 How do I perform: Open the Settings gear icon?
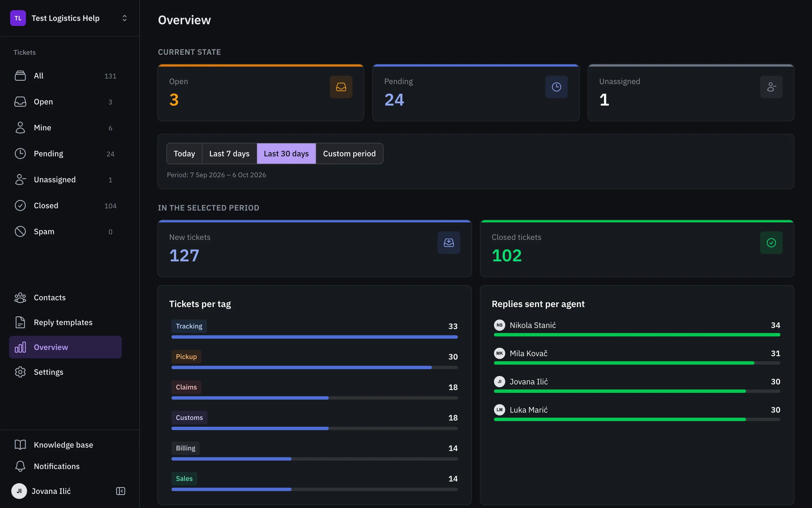click(x=20, y=372)
